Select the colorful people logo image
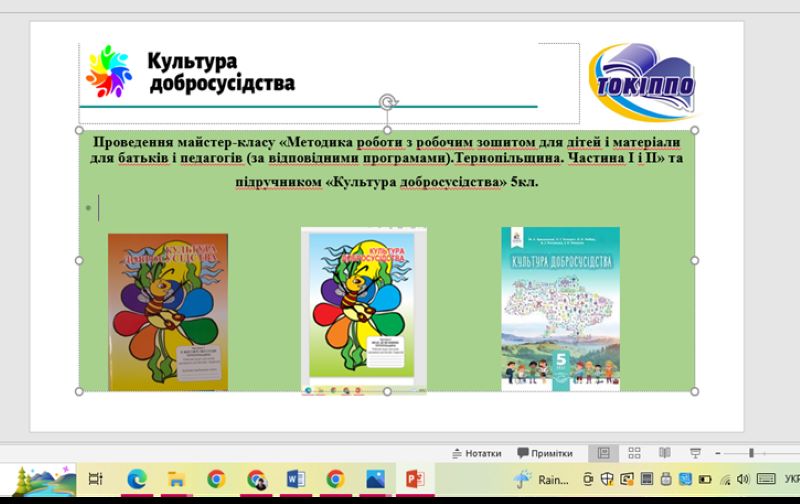This screenshot has width=800, height=504. tap(109, 71)
